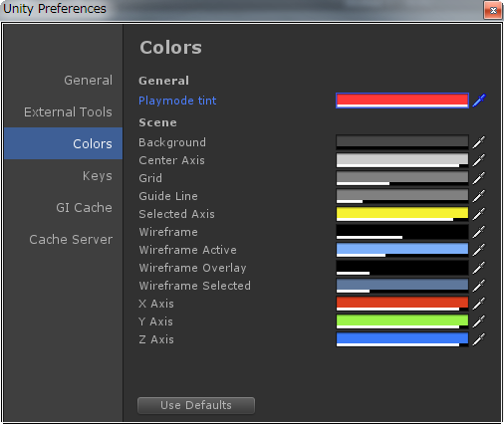Screen dimensions: 504x425
Task: Click eyedropper next to Background color
Action: [x=479, y=142]
